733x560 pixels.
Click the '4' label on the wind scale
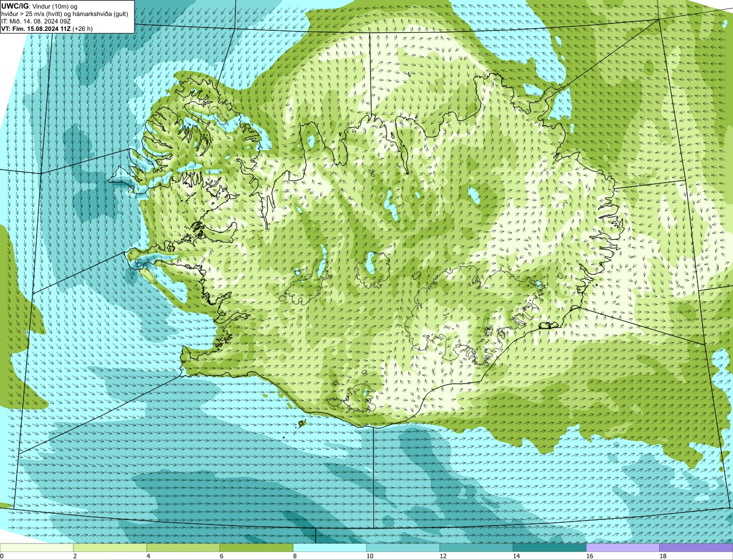[x=148, y=556]
